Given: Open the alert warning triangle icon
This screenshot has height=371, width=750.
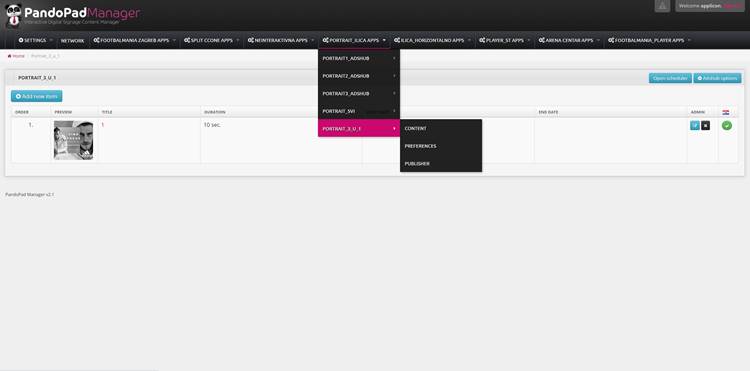Looking at the screenshot, I should click(662, 6).
